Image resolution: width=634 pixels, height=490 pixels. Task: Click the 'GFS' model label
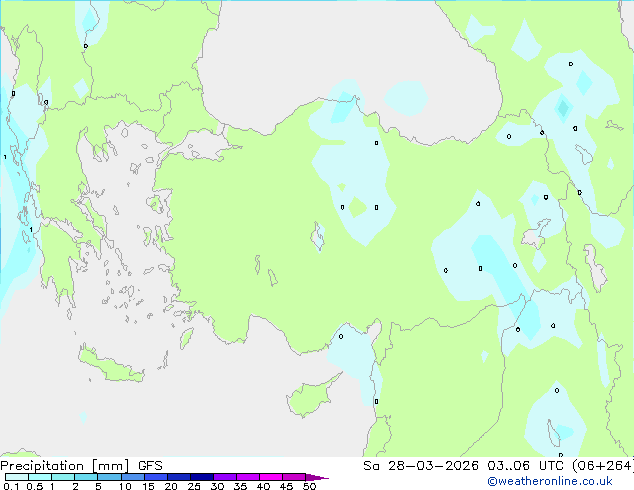click(150, 466)
